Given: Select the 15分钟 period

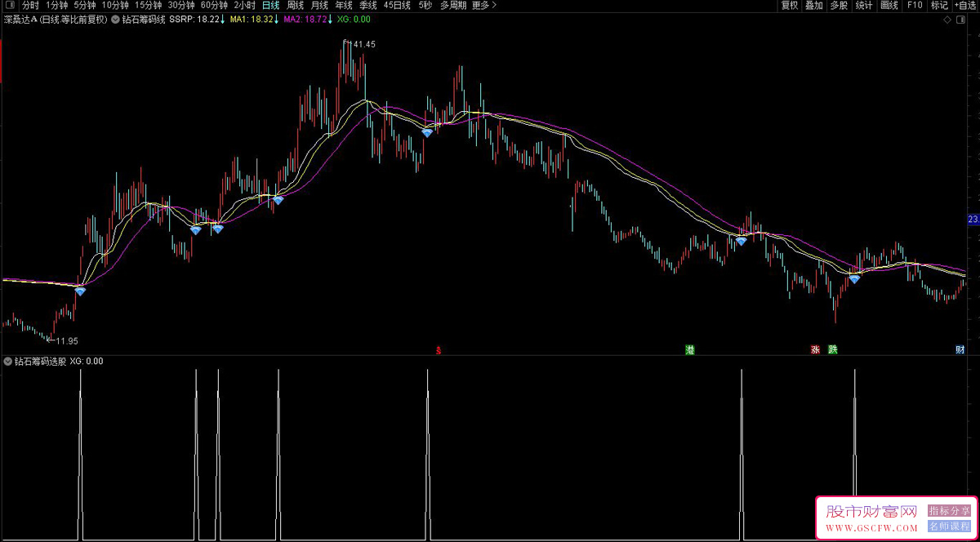Looking at the screenshot, I should click(x=148, y=5).
